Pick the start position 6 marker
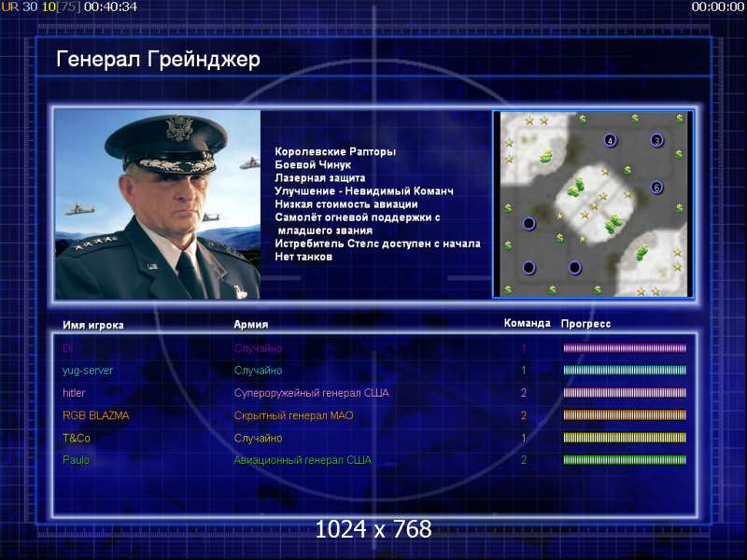The width and height of the screenshot is (747, 560). pos(656,188)
